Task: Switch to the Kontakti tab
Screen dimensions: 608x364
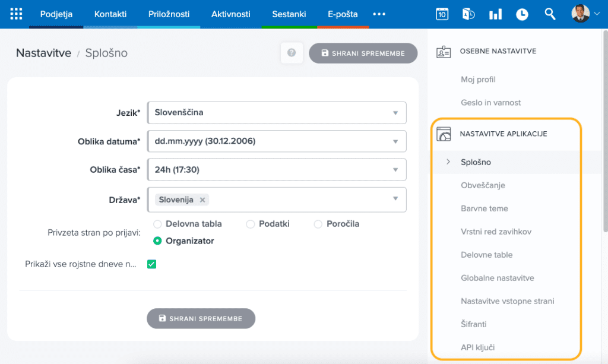Action: click(110, 14)
